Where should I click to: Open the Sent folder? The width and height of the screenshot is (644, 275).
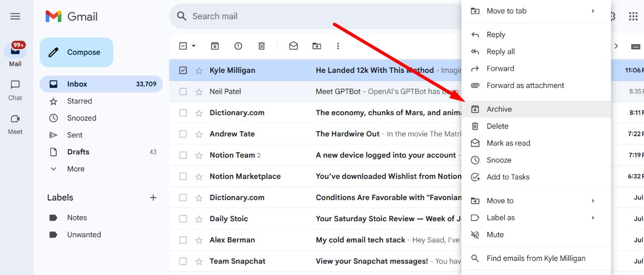pos(101,135)
